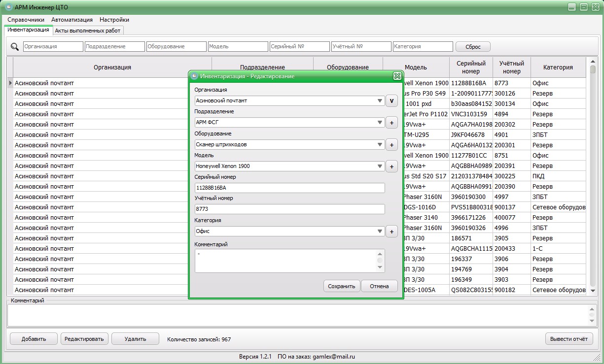Image resolution: width=604 pixels, height=364 pixels.
Task: Click the table scrollbar up arrow
Action: click(x=593, y=61)
